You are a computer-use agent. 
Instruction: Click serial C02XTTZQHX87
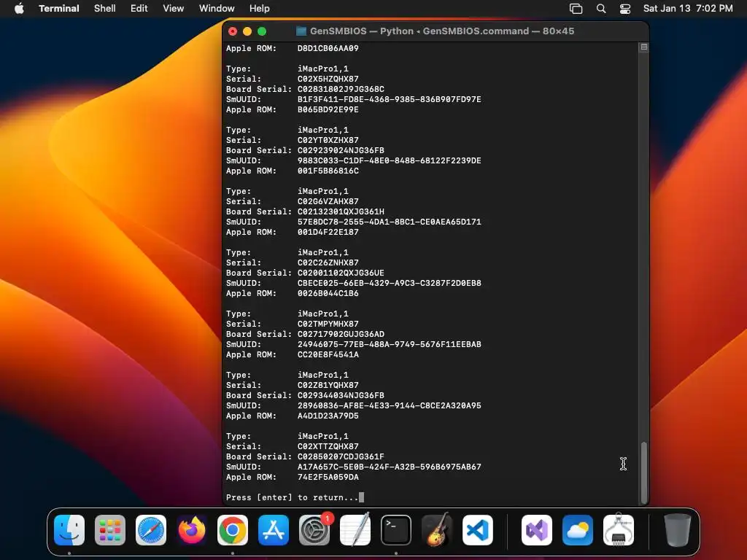(328, 447)
